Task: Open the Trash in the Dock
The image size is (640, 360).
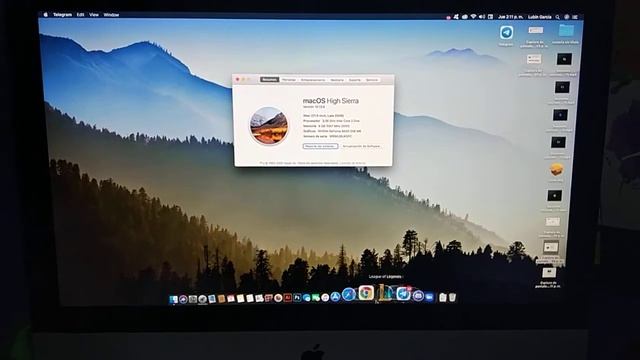Action: (x=453, y=297)
